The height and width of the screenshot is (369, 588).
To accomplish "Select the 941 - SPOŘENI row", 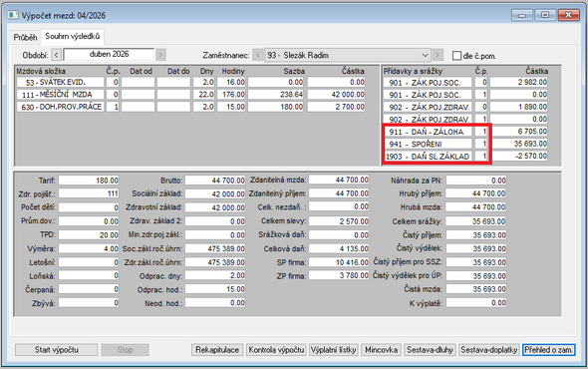I will 465,144.
